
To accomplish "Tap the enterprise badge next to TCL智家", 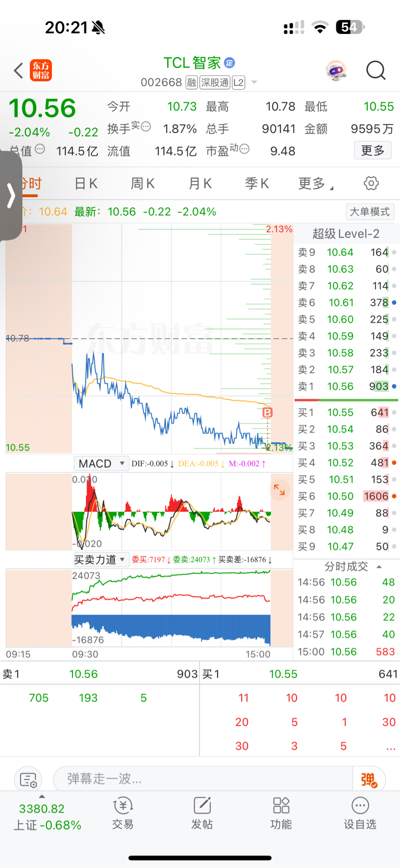I will coord(229,63).
